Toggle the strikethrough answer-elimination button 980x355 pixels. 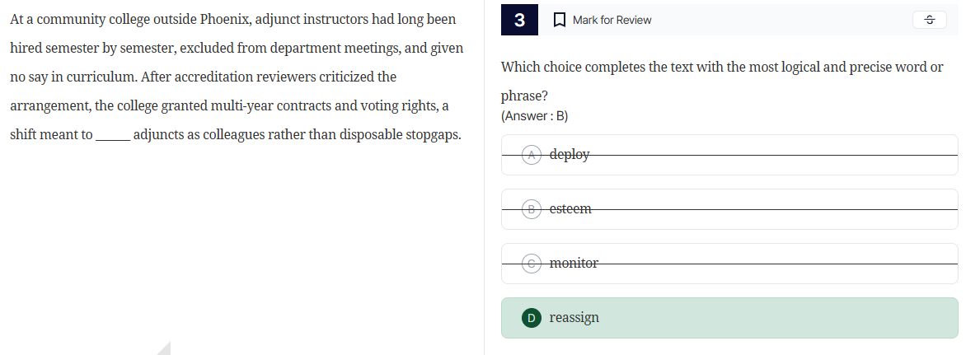929,20
